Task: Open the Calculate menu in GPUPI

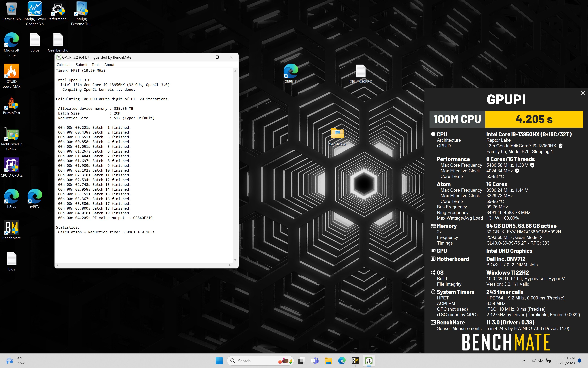Action: click(64, 65)
